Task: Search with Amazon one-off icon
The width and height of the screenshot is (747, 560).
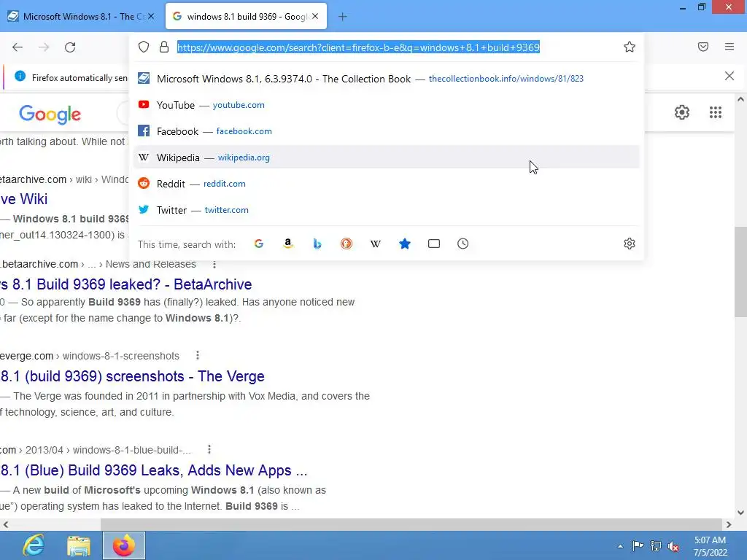Action: [x=287, y=244]
